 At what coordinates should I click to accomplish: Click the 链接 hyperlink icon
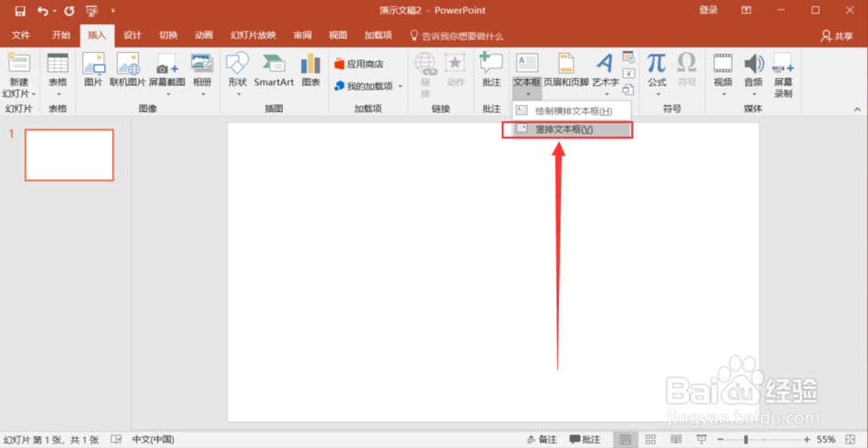coord(425,63)
